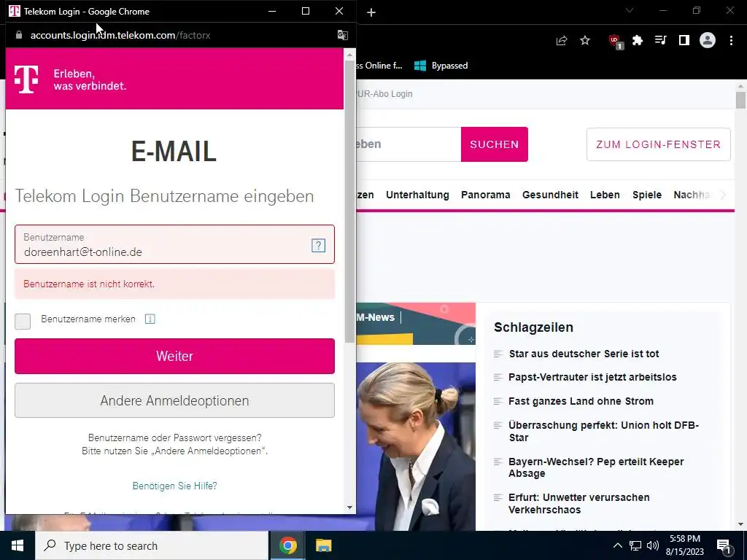Open the Leben navigation tab
The width and height of the screenshot is (747, 560).
(x=605, y=195)
